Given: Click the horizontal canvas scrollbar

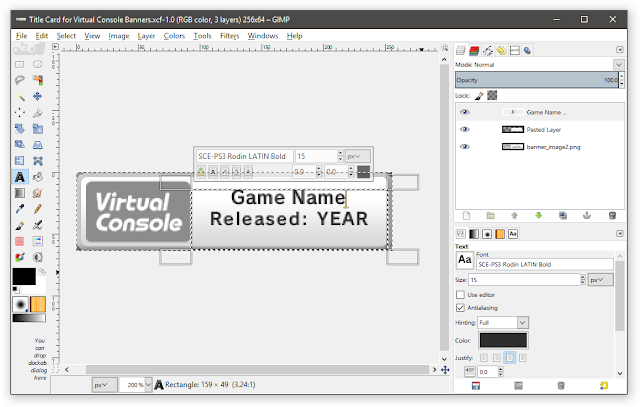Looking at the screenshot, I should click(257, 369).
